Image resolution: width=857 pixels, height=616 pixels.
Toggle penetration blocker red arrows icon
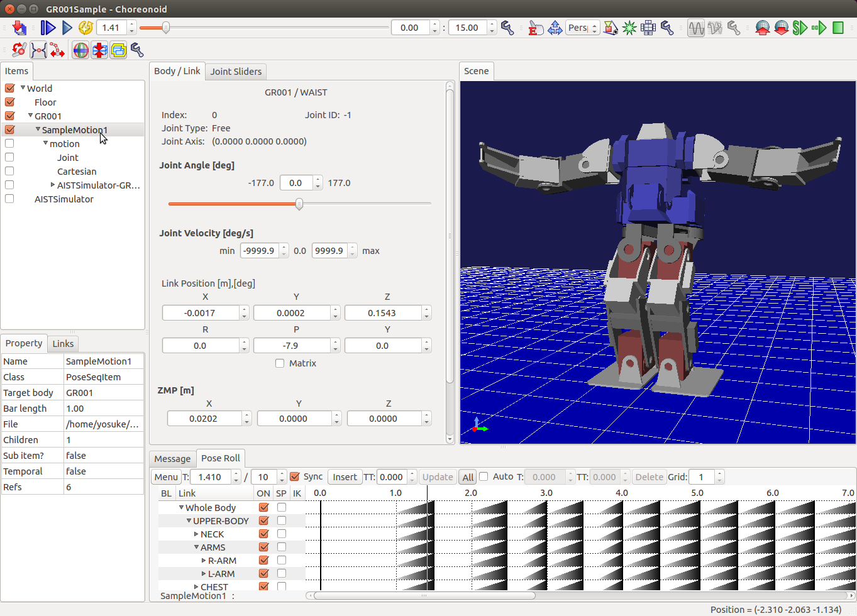(x=99, y=50)
